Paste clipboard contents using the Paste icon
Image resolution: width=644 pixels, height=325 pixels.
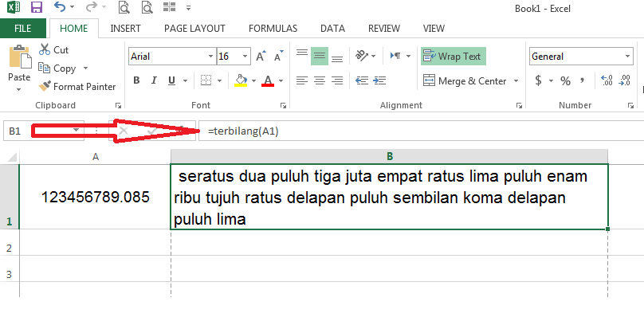20,57
